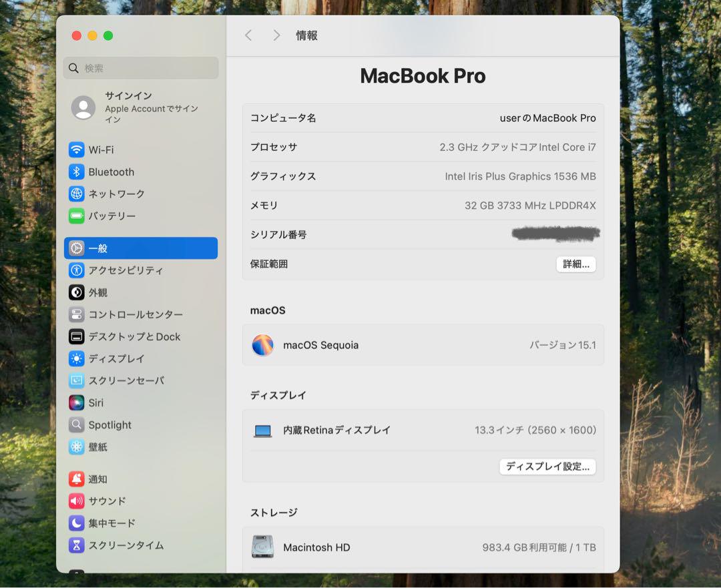Select Bluetooth in the sidebar
The height and width of the screenshot is (588, 721).
point(141,172)
